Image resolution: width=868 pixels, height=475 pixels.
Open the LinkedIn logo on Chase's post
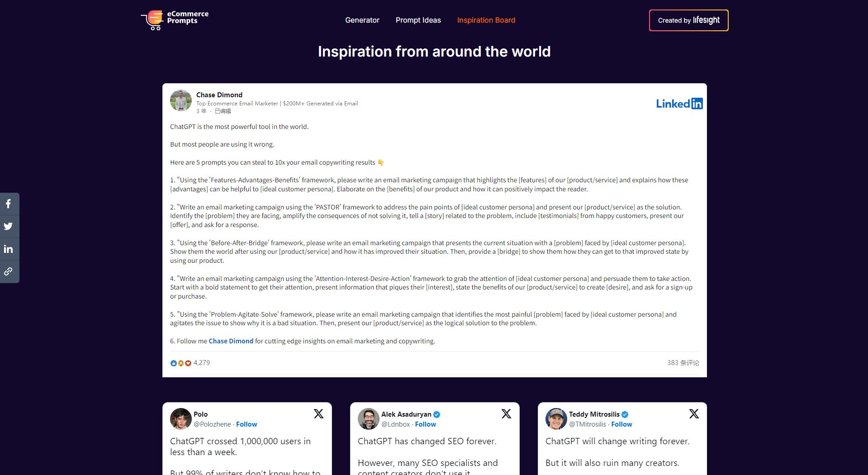tap(679, 104)
